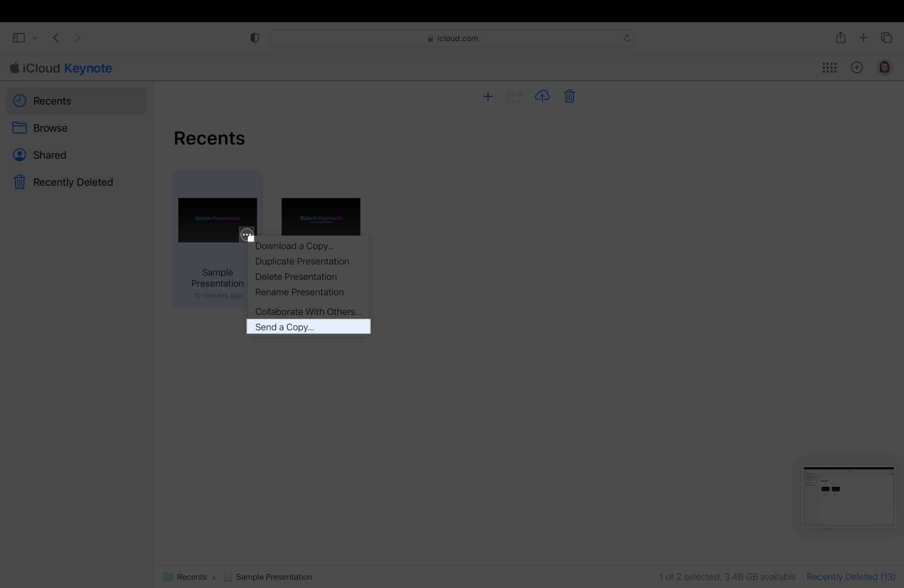Image resolution: width=904 pixels, height=588 pixels.
Task: Click the 10 minutes ago timestamp
Action: [217, 295]
